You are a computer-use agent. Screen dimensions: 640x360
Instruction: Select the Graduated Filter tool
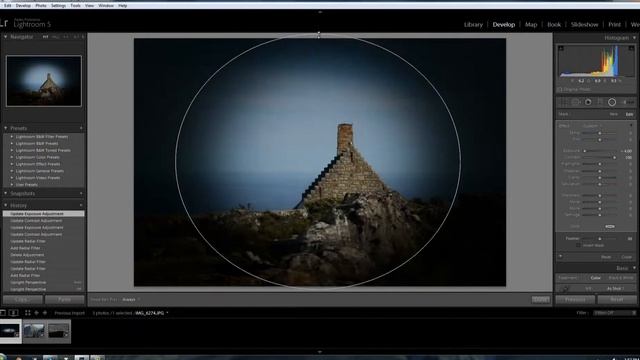(600, 102)
